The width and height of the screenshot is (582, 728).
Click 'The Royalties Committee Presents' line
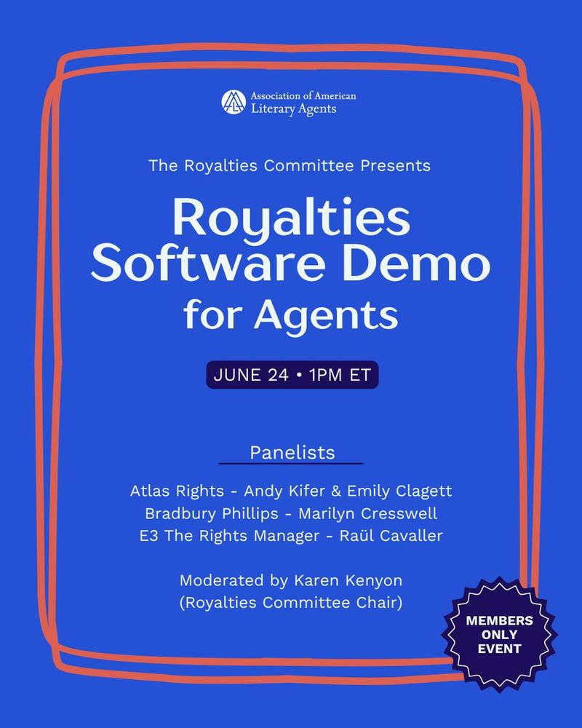pos(290,166)
